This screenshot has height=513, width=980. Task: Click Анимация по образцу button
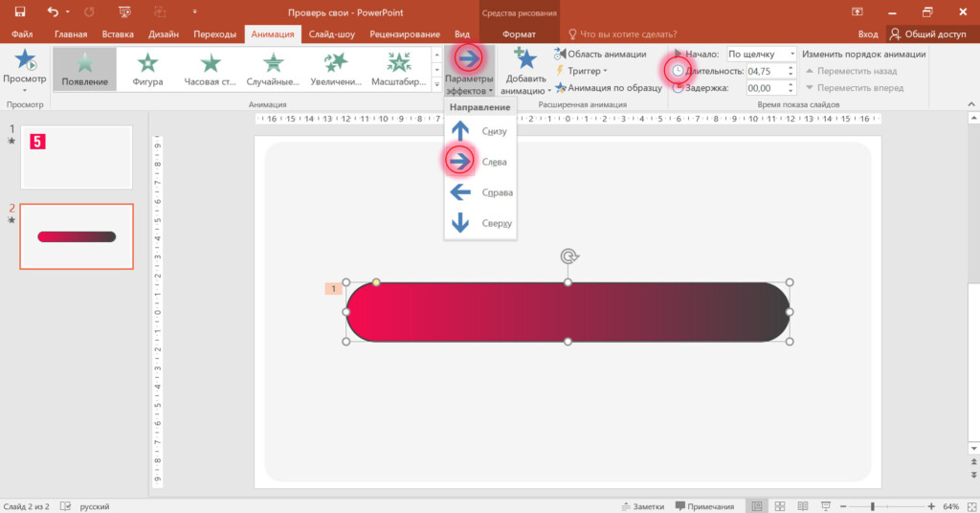coord(607,87)
